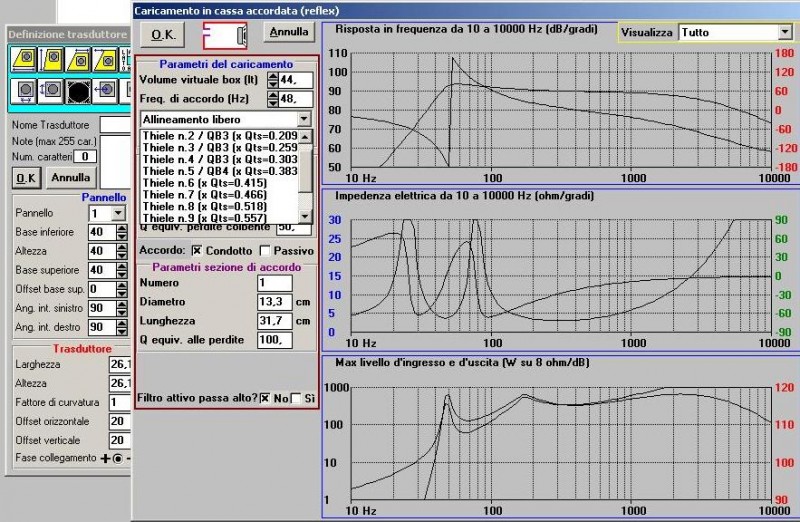Decrease Ang. int. destro spinner value
The height and width of the screenshot is (522, 800).
pos(121,331)
